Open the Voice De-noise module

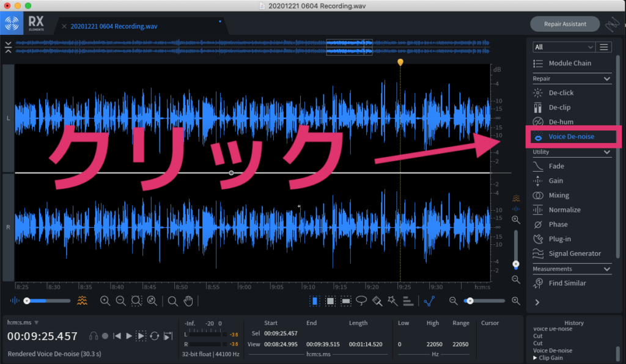[572, 137]
